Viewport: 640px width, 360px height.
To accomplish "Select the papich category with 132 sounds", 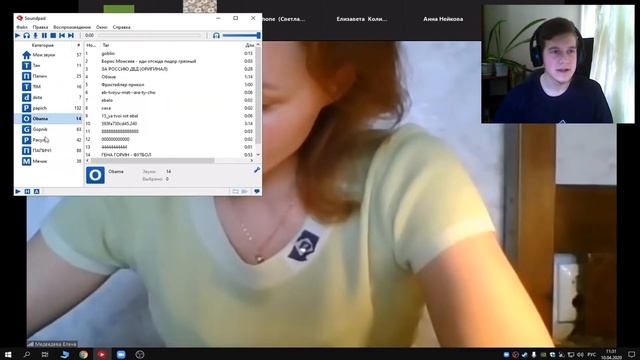I will [x=49, y=108].
